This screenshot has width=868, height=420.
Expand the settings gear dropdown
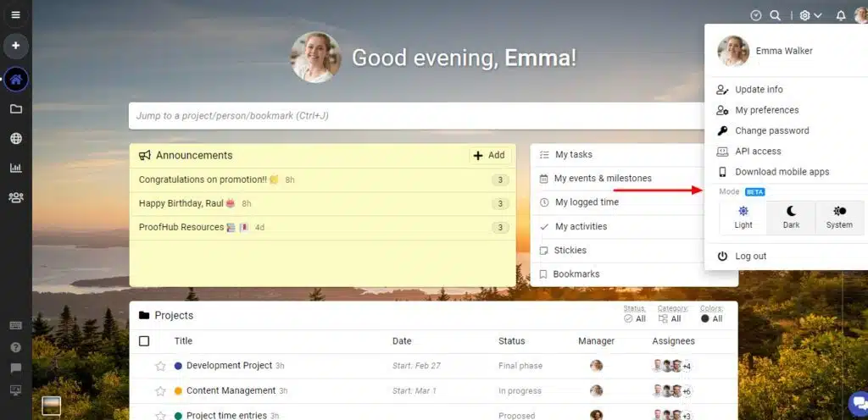pyautogui.click(x=810, y=15)
